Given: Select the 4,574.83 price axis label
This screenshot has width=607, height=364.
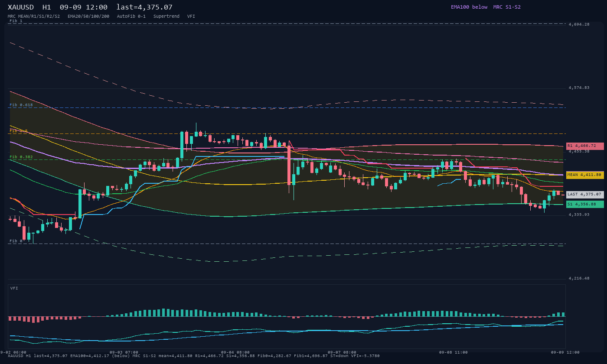Looking at the screenshot, I should [x=579, y=88].
